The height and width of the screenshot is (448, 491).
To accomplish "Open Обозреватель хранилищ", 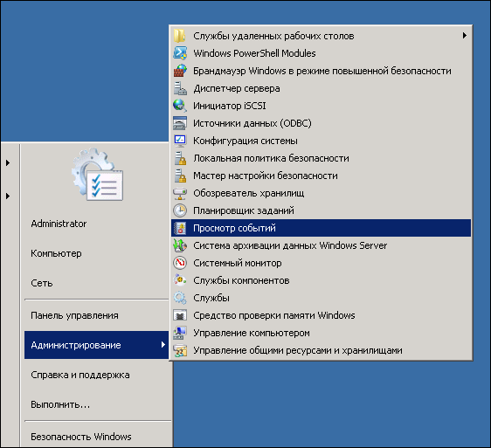I will (321, 193).
